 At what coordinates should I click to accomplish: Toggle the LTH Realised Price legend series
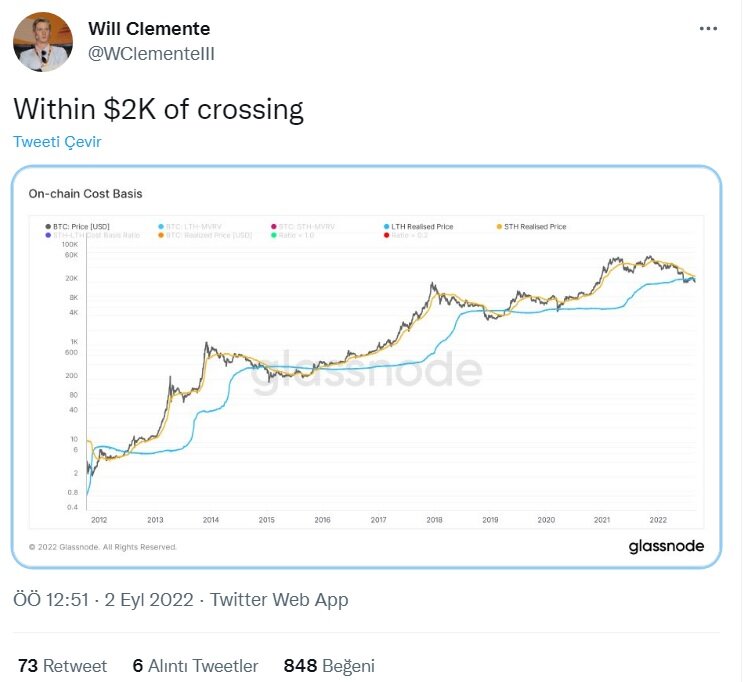point(418,227)
